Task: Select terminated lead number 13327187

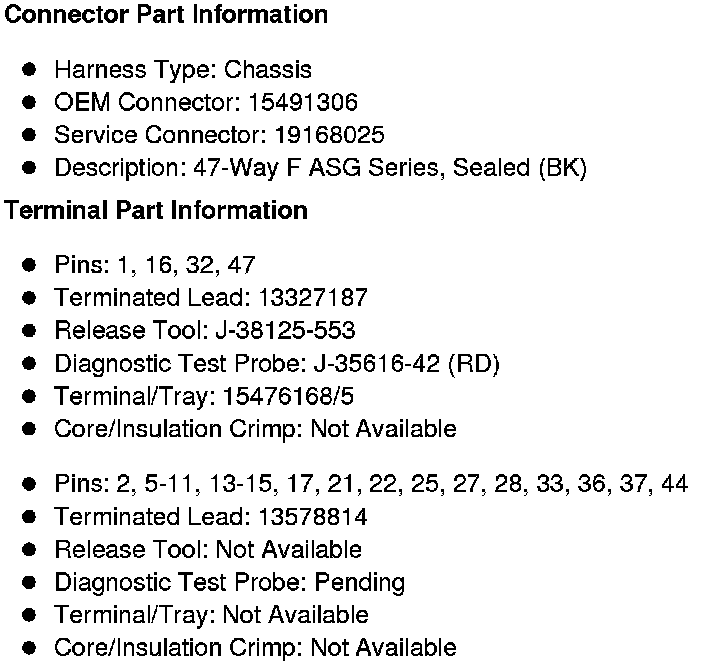Action: click(x=313, y=297)
